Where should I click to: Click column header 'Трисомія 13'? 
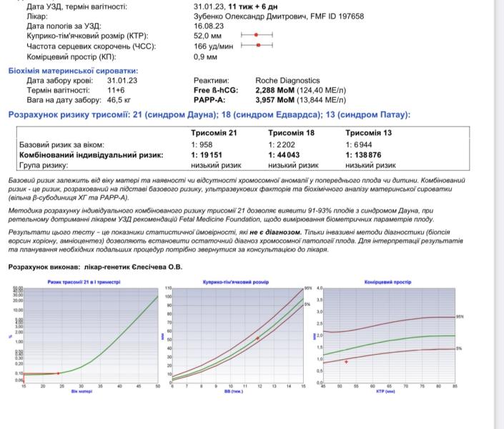(x=369, y=133)
